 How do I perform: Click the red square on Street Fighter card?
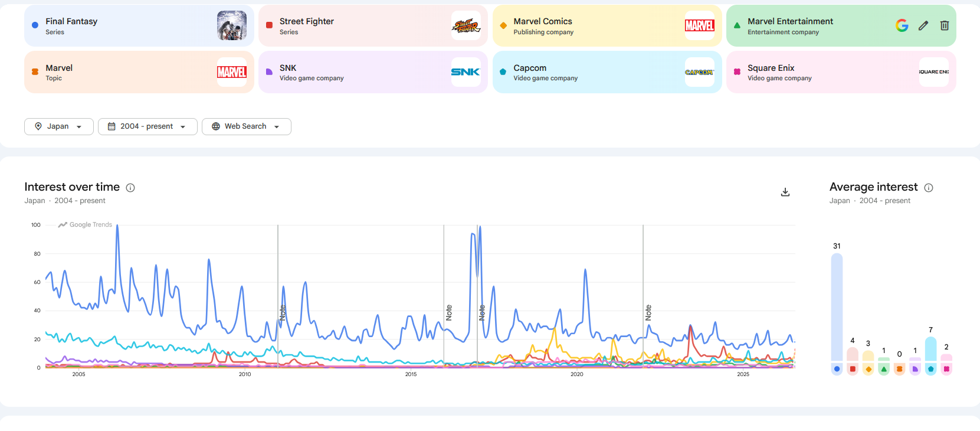269,25
